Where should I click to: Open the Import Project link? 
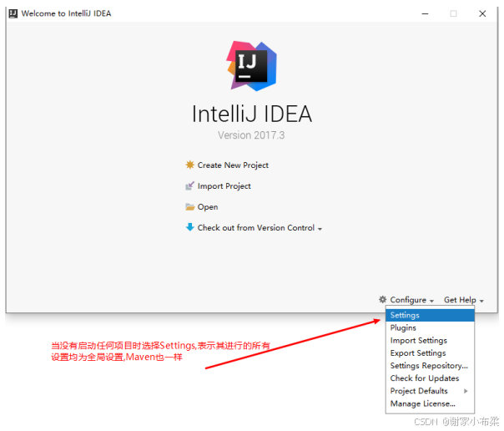(x=224, y=186)
